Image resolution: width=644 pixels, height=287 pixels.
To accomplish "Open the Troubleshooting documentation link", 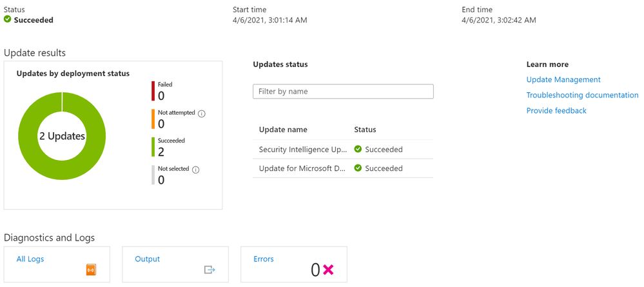I will pos(582,95).
